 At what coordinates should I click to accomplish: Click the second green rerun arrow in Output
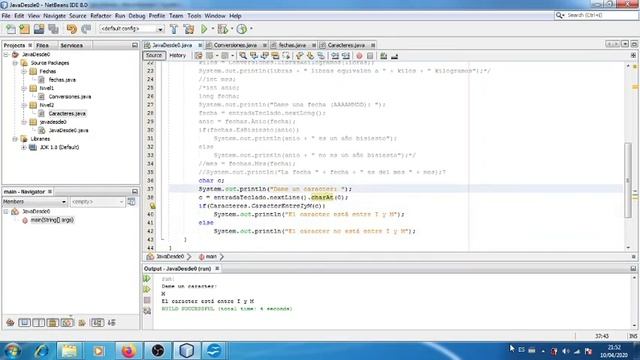tap(147, 289)
